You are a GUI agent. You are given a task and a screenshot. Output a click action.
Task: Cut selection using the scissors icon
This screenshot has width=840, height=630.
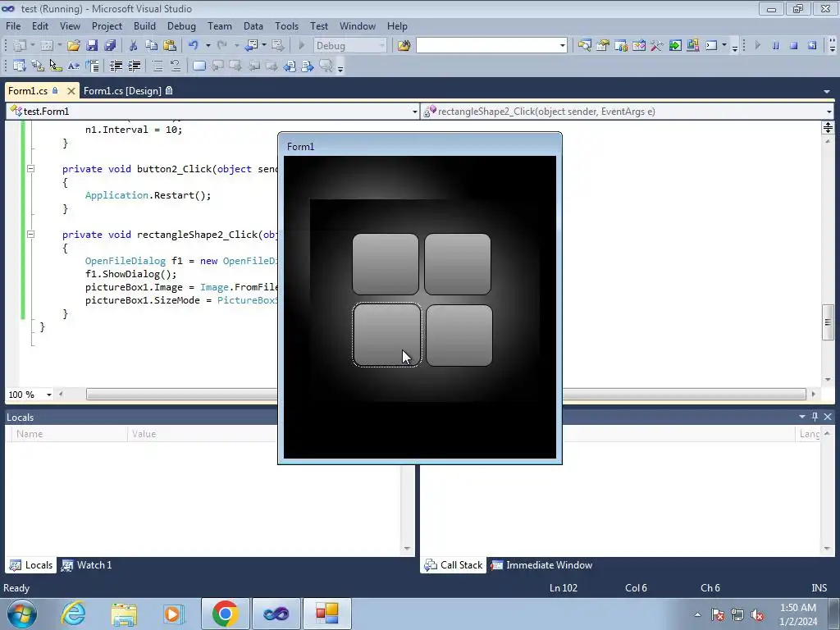pos(134,46)
